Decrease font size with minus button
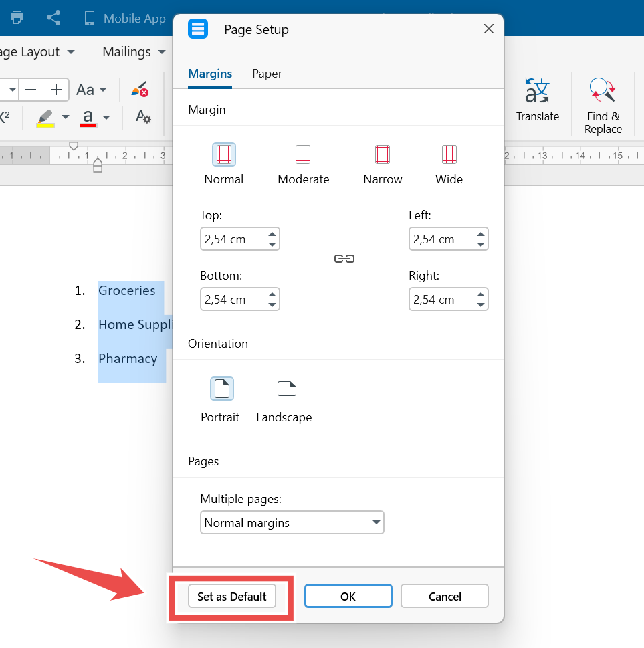644x648 pixels. 31,90
